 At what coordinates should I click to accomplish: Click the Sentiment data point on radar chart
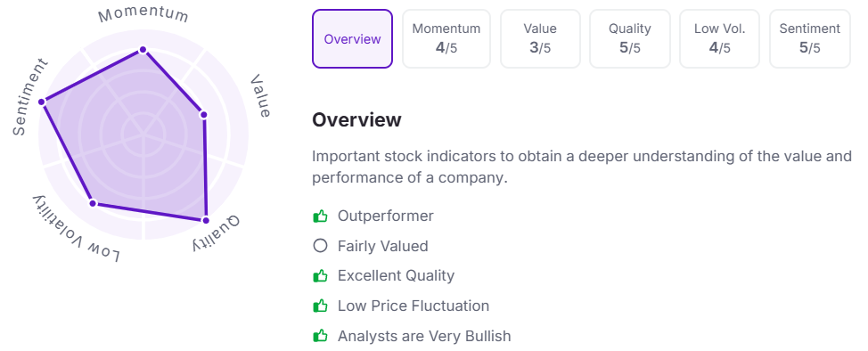pyautogui.click(x=42, y=102)
